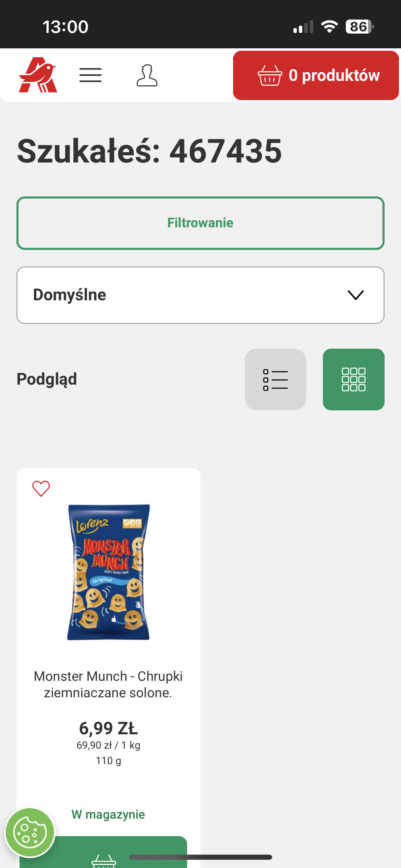Open the hamburger navigation menu
The height and width of the screenshot is (868, 401).
click(x=90, y=75)
